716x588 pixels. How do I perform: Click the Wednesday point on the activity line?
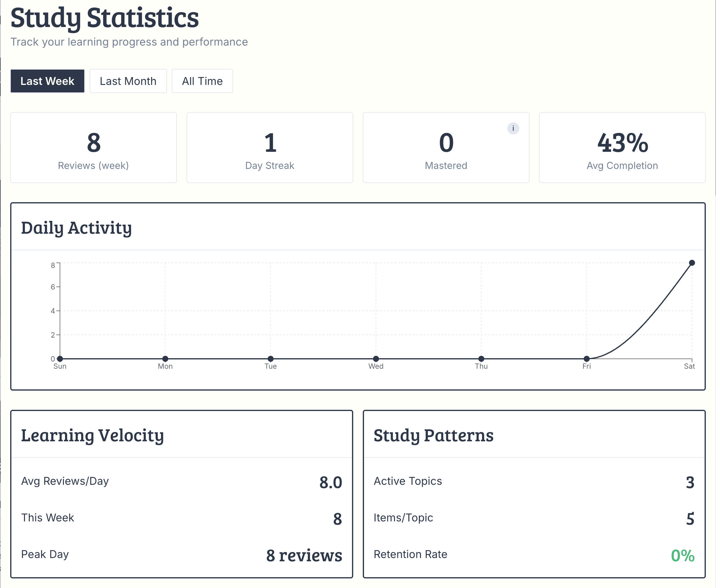pyautogui.click(x=376, y=358)
